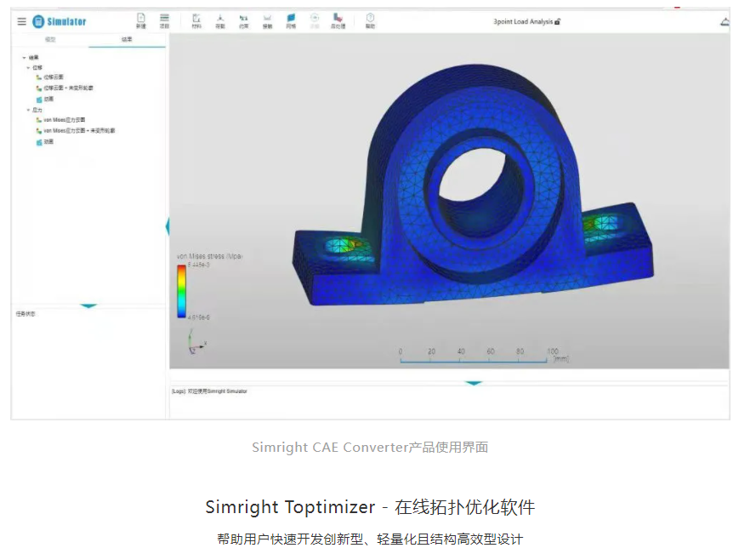This screenshot has width=756, height=548.
Task: Click the 任务状态 (Task status) label
Action: pyautogui.click(x=26, y=313)
